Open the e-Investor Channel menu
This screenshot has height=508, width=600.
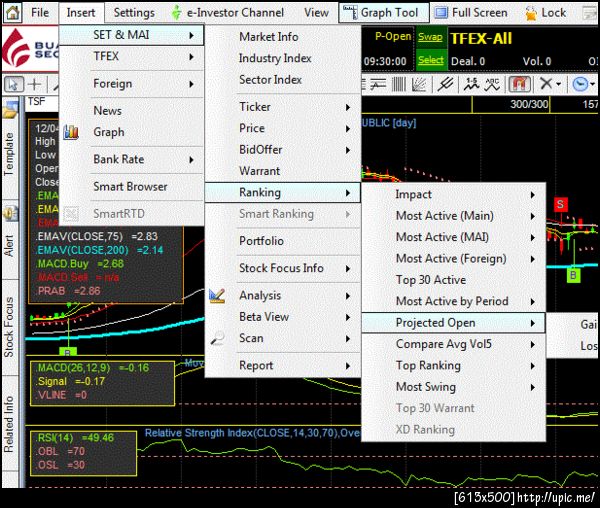pyautogui.click(x=228, y=13)
